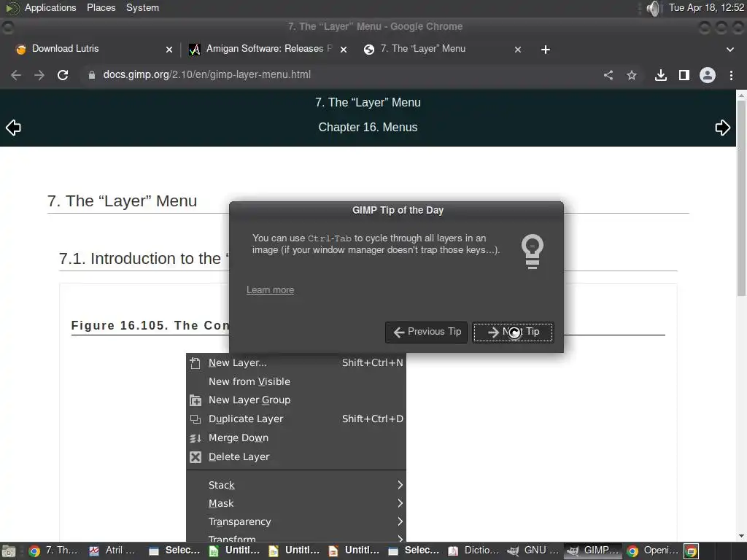Click the lightbulb icon in the tip dialog
This screenshot has width=747, height=560.
click(532, 252)
